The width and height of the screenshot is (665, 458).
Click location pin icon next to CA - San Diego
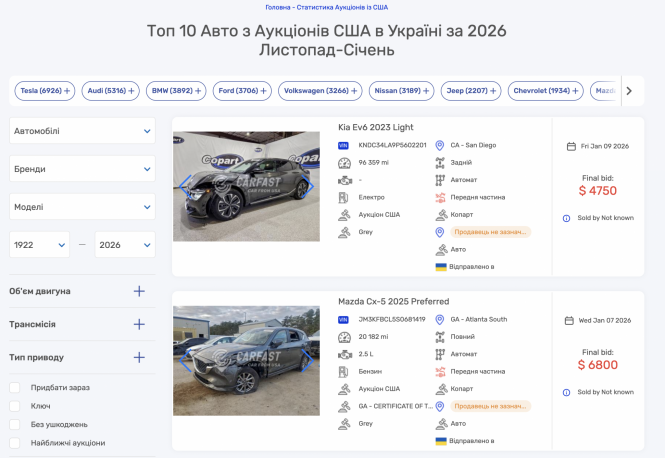[x=439, y=145]
